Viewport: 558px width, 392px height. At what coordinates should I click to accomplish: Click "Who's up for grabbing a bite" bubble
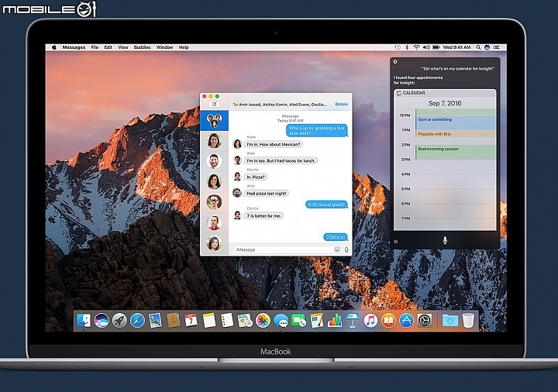pyautogui.click(x=317, y=131)
